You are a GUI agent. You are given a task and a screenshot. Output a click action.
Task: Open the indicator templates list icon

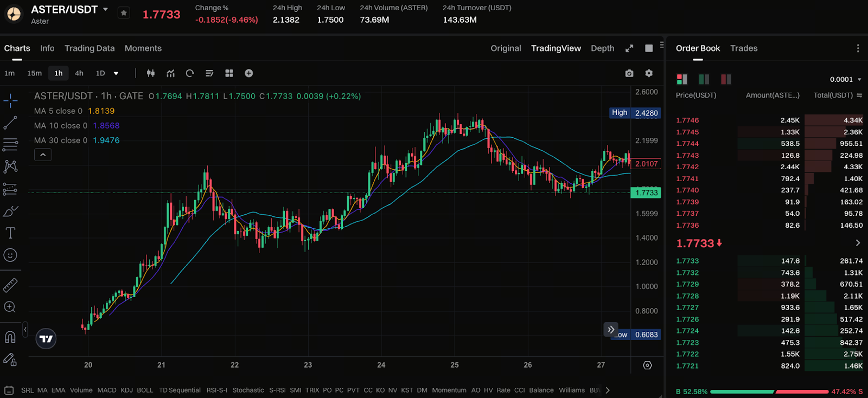(x=209, y=73)
